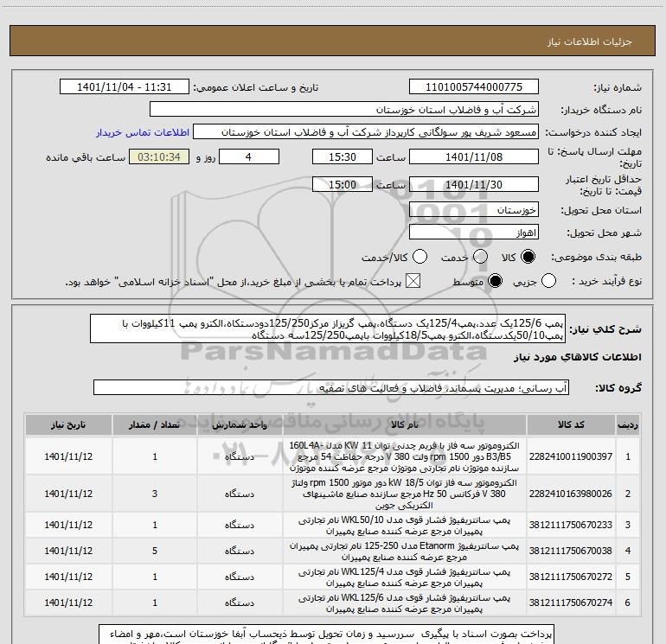This screenshot has width=666, height=644.
Task: Click item code 2282410011900397
Action: tap(571, 456)
